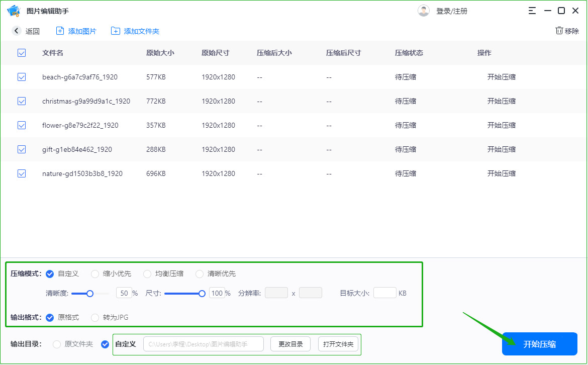
Task: Start compressing nature-gd1503b3b8_1920 row
Action: click(502, 173)
